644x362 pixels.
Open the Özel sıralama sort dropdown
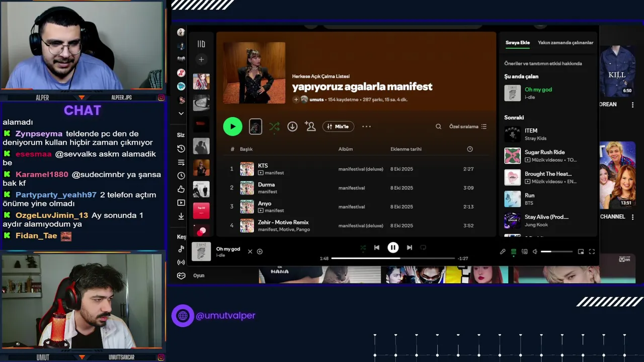(x=468, y=127)
